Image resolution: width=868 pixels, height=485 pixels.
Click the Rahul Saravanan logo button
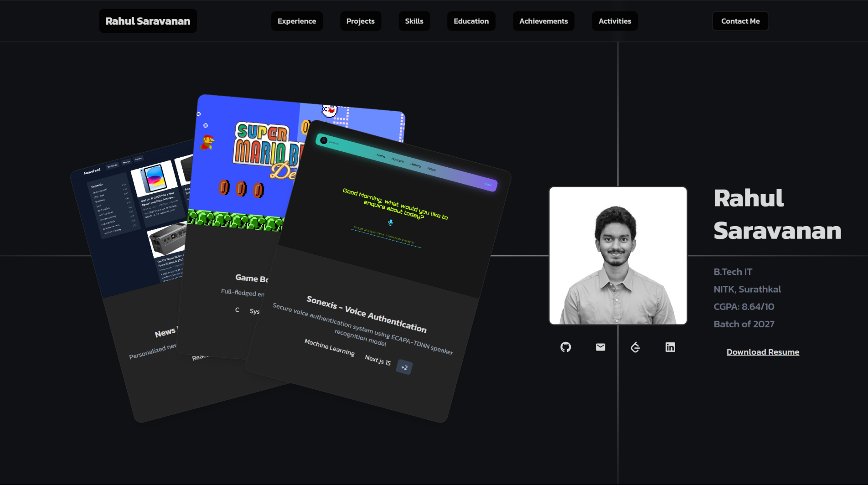[148, 21]
